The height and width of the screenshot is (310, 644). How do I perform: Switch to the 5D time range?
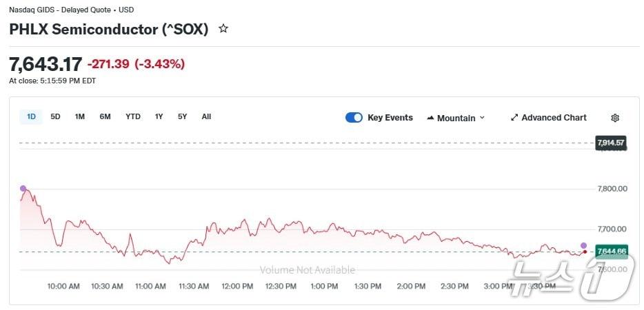(x=55, y=116)
